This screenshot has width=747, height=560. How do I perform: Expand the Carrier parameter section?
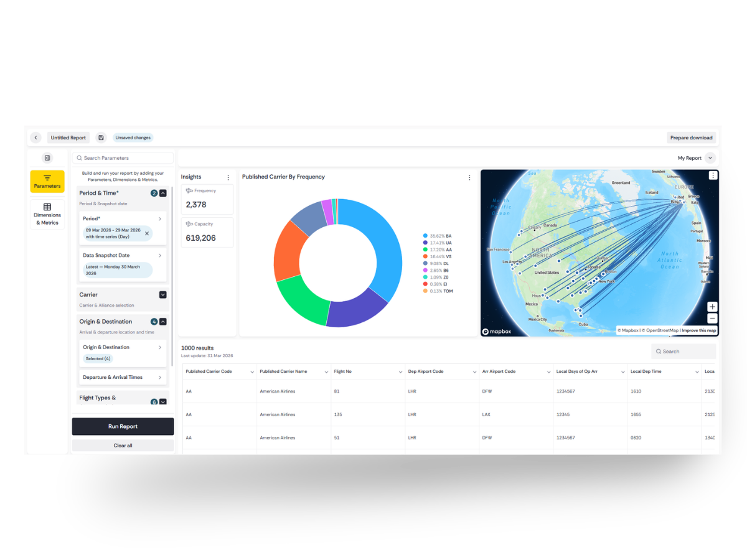(162, 295)
